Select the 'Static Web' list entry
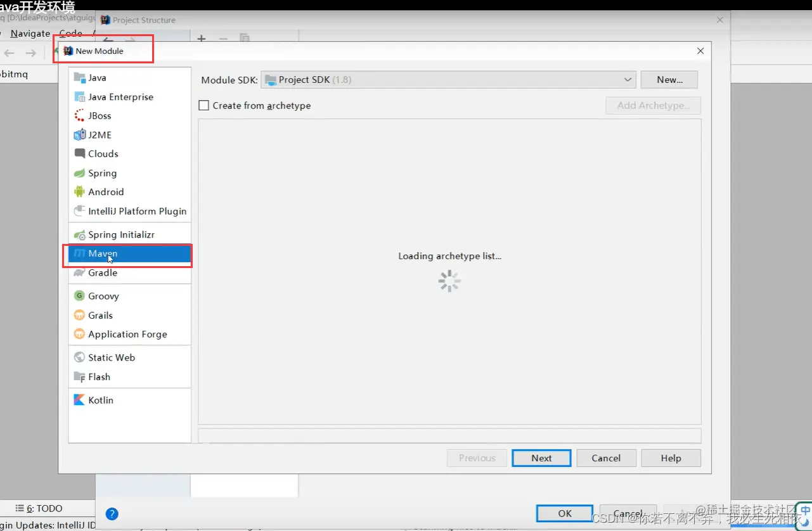 [129, 357]
